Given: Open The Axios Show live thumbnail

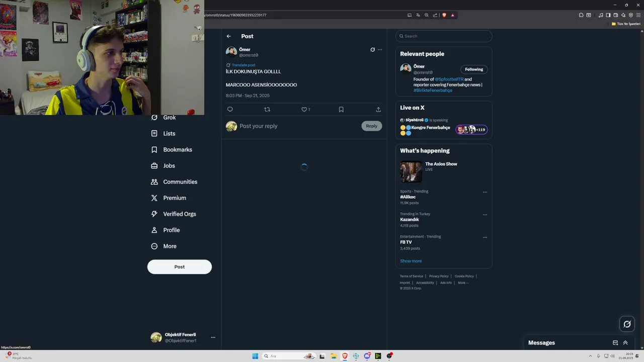Looking at the screenshot, I should 411,171.
